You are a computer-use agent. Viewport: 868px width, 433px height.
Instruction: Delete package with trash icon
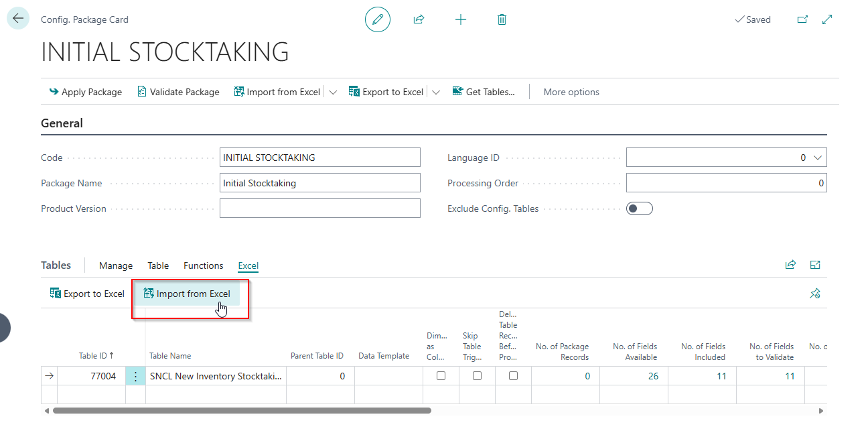pos(502,19)
